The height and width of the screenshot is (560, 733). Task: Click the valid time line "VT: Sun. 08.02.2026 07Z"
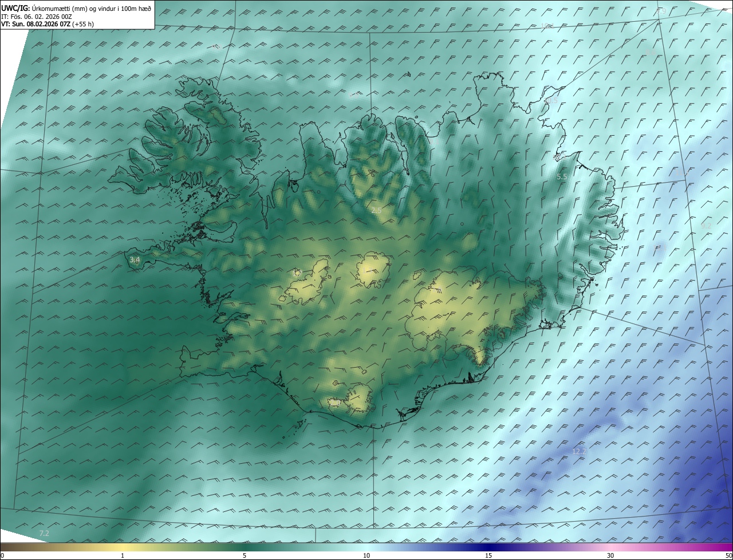pos(36,24)
